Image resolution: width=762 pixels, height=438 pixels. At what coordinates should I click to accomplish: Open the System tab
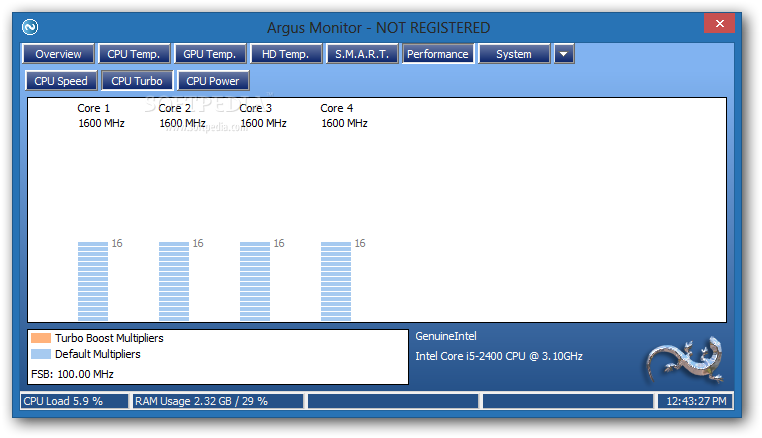pos(514,54)
